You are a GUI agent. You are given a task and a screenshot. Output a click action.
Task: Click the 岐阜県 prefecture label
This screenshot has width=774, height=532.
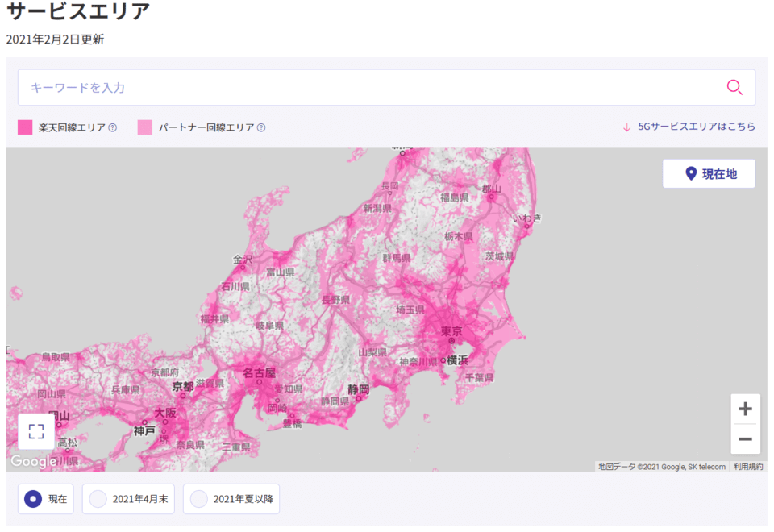point(269,326)
